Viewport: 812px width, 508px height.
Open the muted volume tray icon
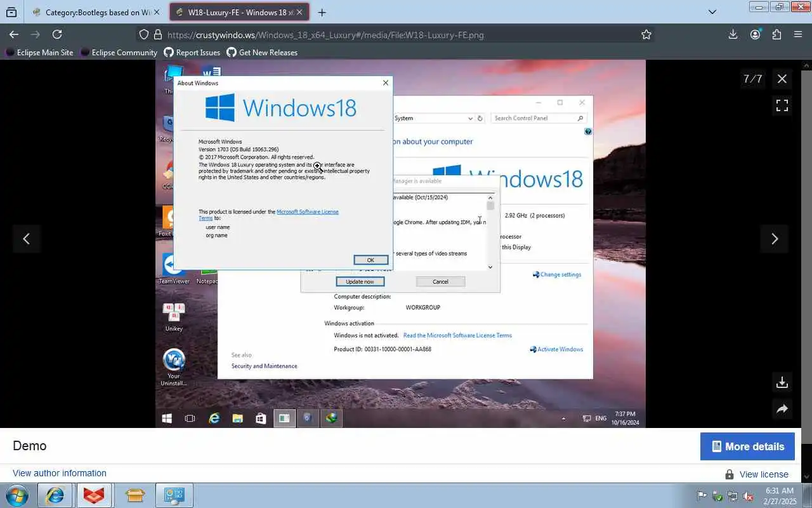click(749, 496)
